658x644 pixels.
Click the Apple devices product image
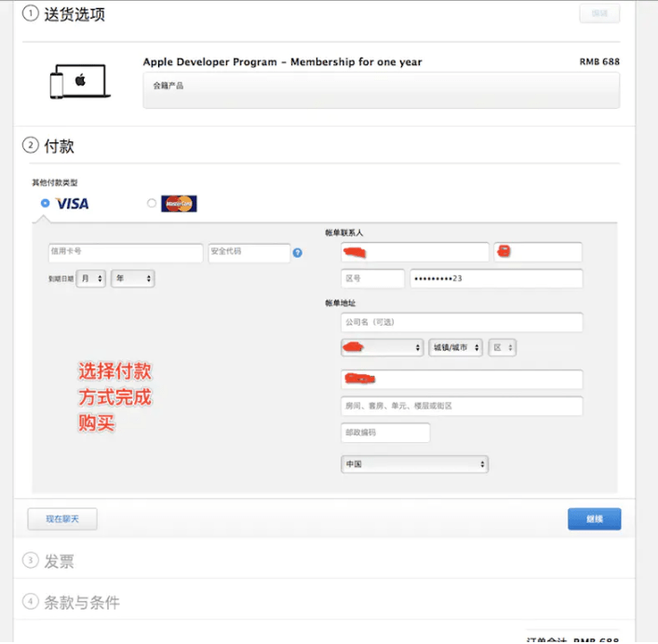click(x=80, y=81)
